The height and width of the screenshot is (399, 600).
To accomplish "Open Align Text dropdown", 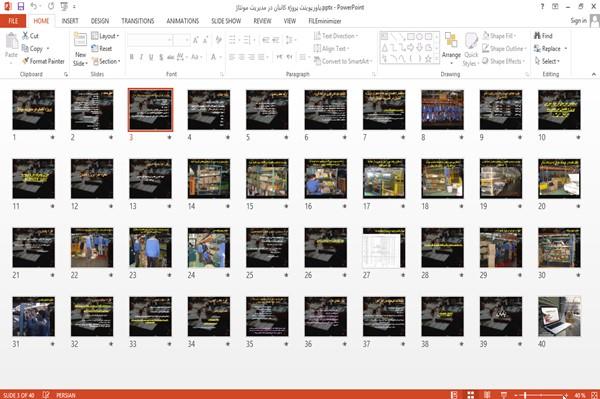I will pos(331,48).
